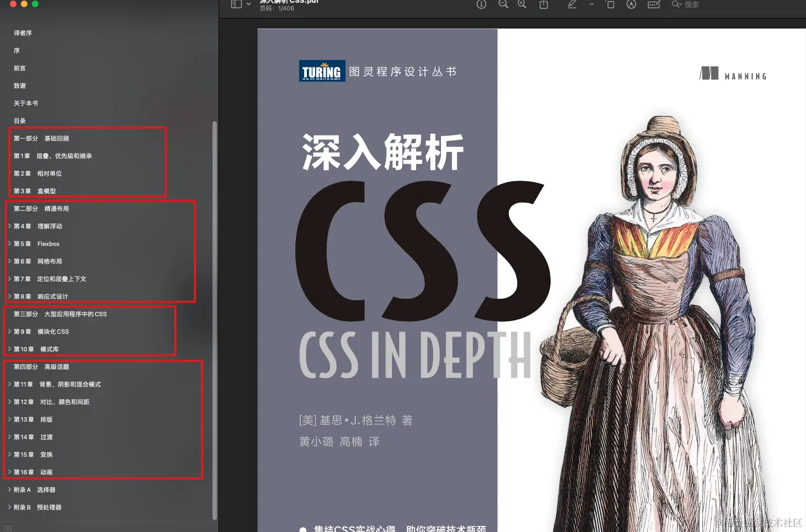Select the highlight pen tool
806x532 pixels.
click(x=572, y=4)
